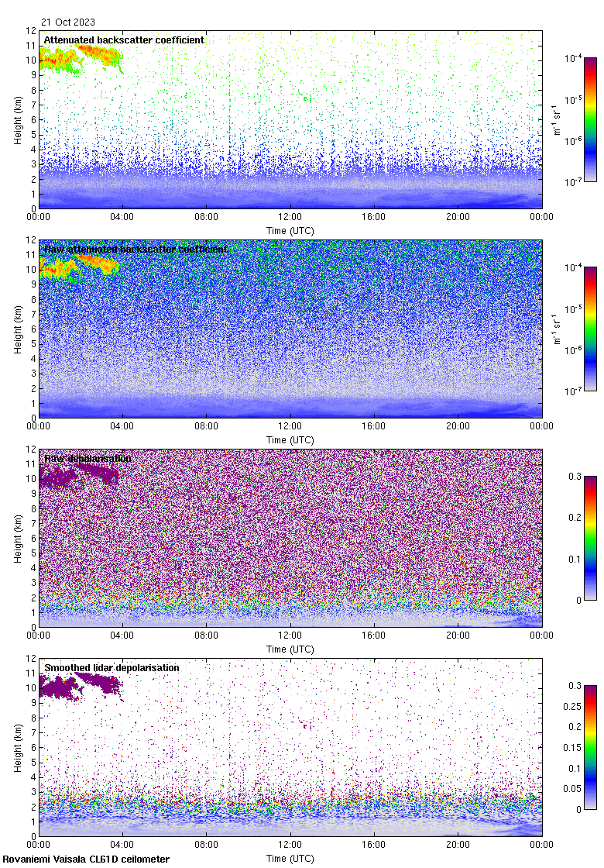This screenshot has width=604, height=868.
Task: Click 'Time (UTC)' label under the bottom plot
Action: coord(290,859)
